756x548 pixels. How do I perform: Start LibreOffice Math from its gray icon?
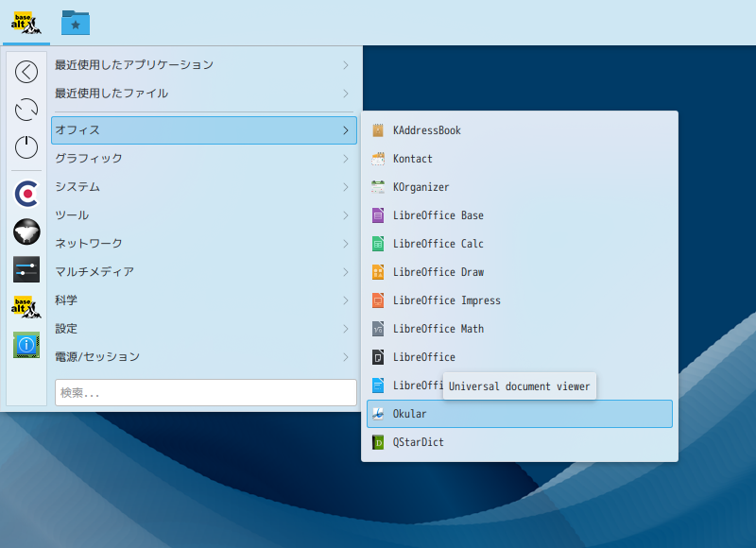[378, 329]
